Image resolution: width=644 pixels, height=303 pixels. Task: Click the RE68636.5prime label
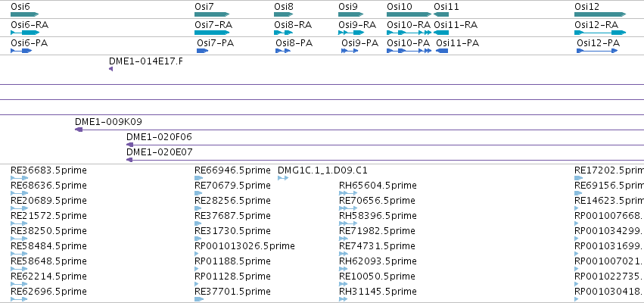(x=49, y=186)
